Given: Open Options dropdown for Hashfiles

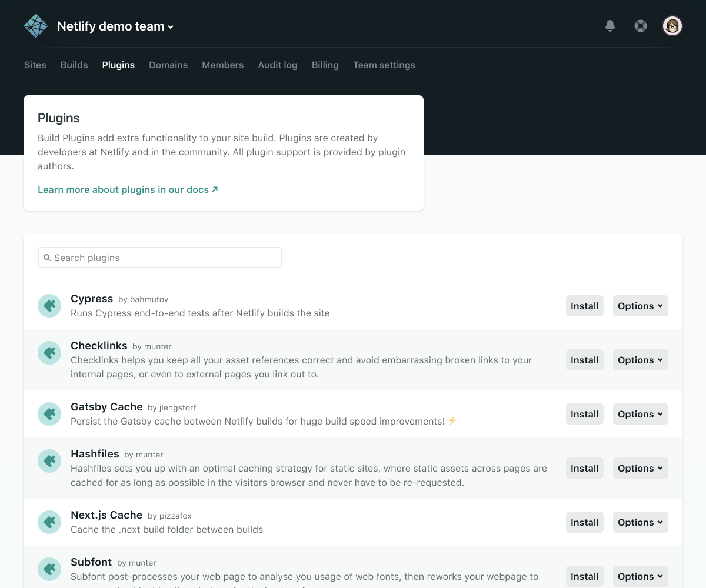Looking at the screenshot, I should 641,468.
